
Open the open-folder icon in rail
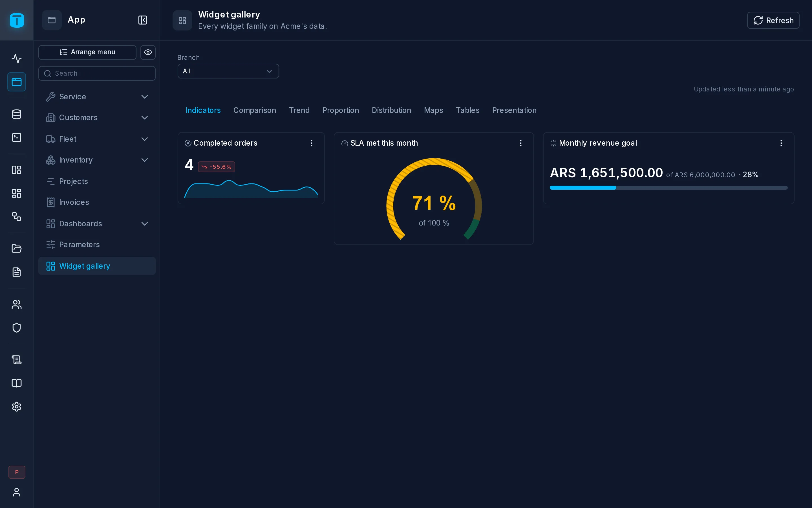pos(16,249)
